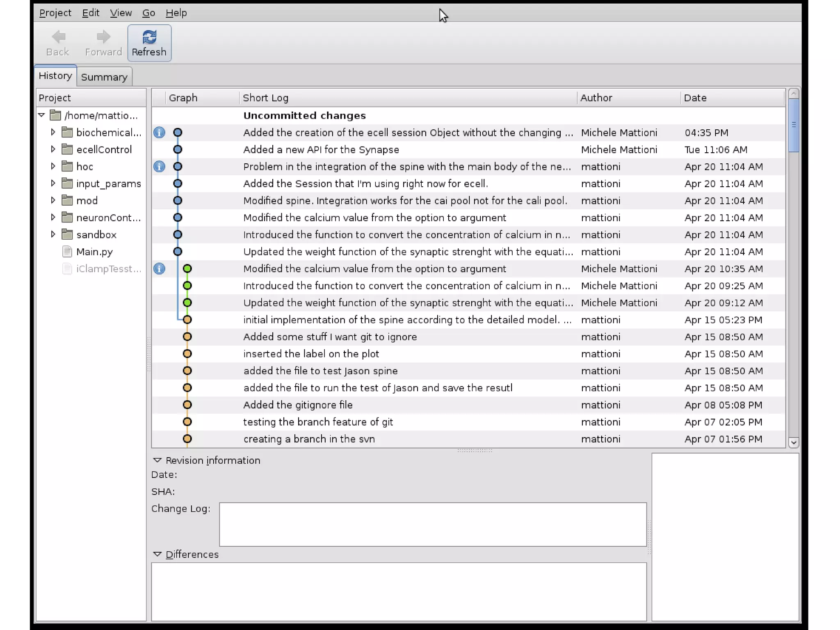Select the 'Uncommitted changes' row
This screenshot has width=840, height=630.
pyautogui.click(x=304, y=115)
